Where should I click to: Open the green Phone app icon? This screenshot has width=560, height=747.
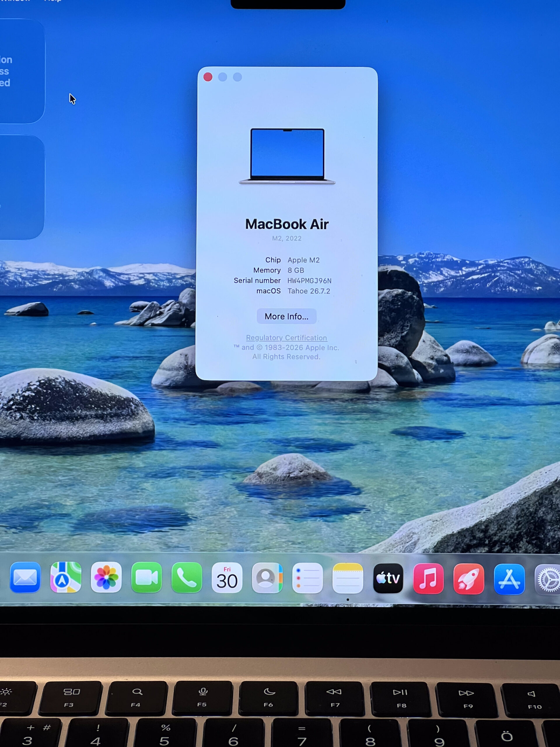point(187,577)
